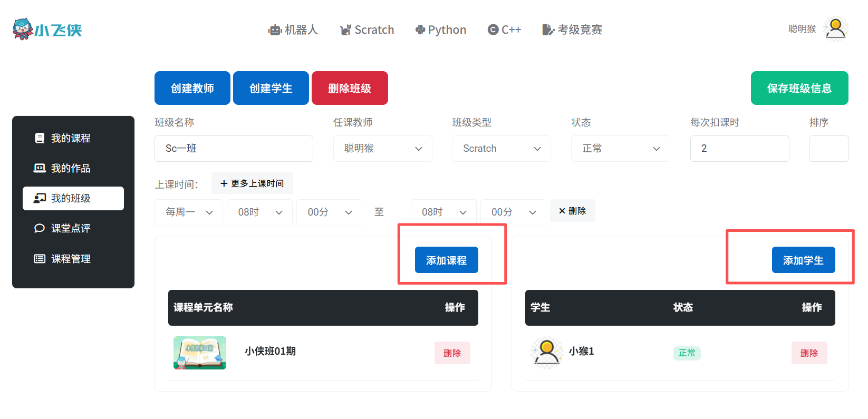This screenshot has height=419, width=868.
Task: Focus the 班级名称 field containing Sc一班
Action: (x=234, y=149)
